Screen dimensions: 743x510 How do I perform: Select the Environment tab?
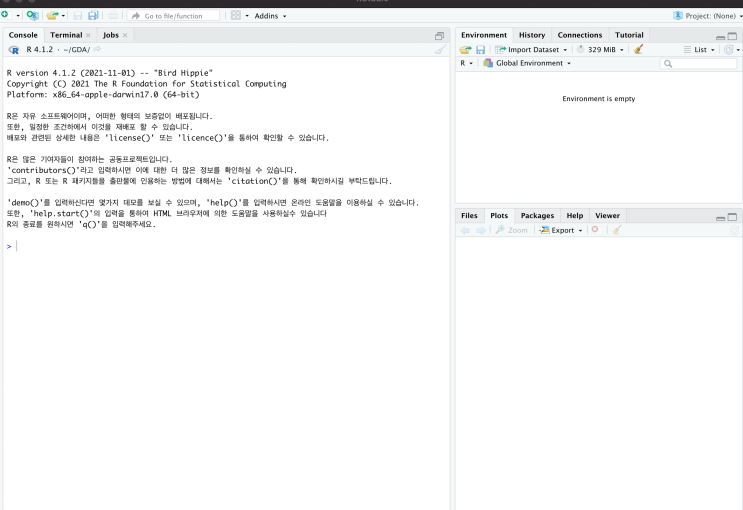[x=484, y=35]
